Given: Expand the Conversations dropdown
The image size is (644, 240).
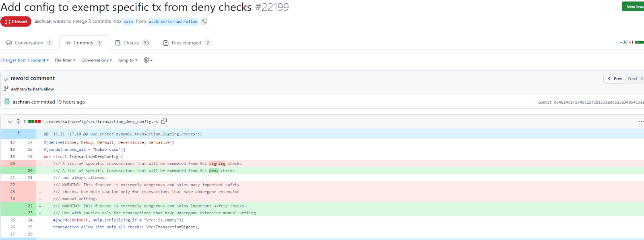Looking at the screenshot, I should [97, 60].
